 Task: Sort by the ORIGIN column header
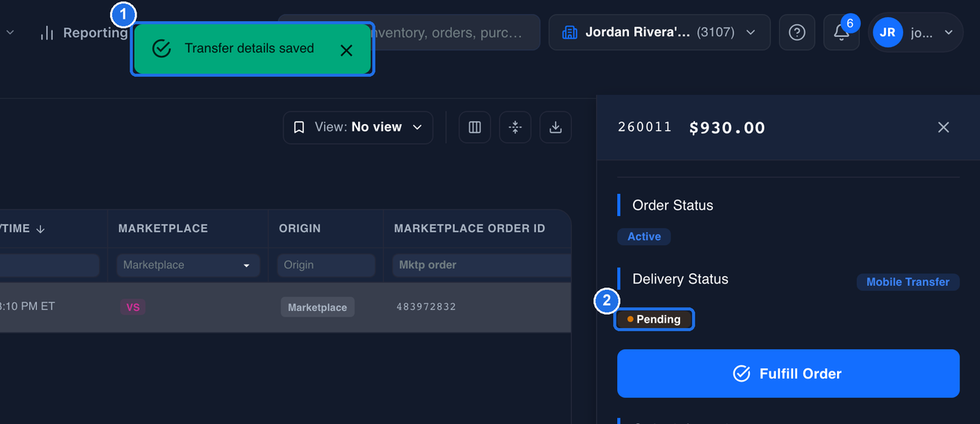click(x=300, y=228)
